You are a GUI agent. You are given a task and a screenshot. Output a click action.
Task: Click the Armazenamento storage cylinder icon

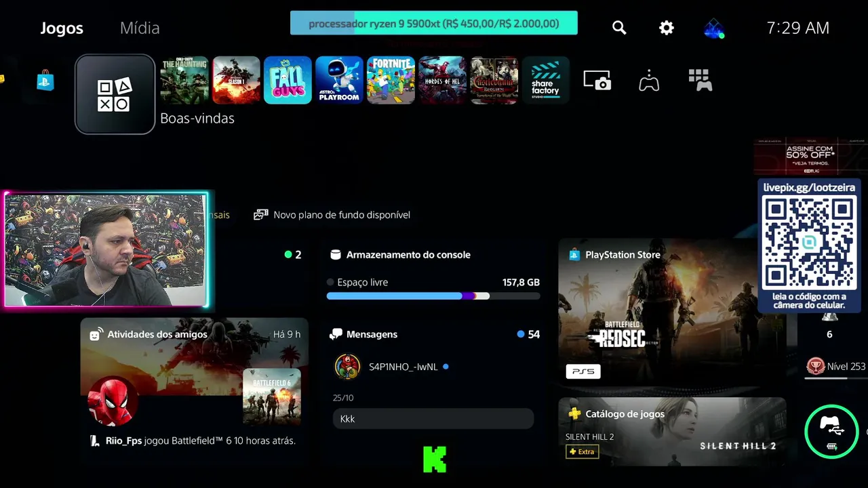335,255
